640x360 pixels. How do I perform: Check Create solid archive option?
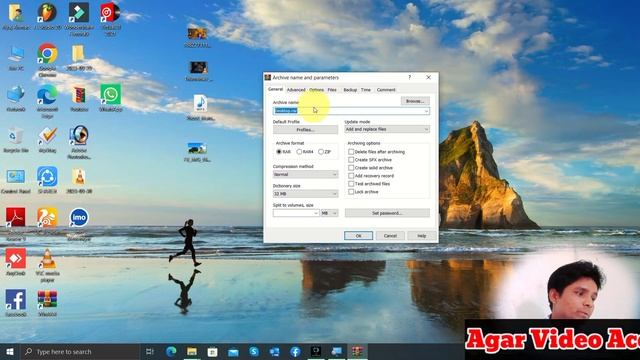351,168
